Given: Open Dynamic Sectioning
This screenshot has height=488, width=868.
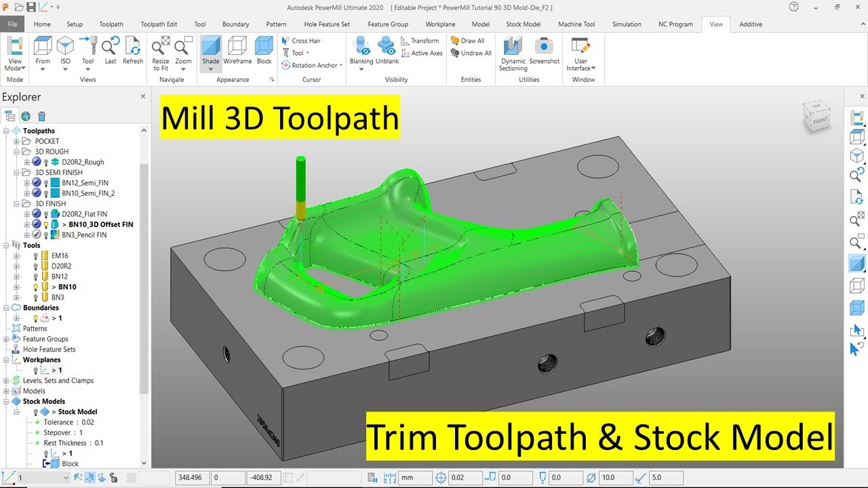Looking at the screenshot, I should coord(513,54).
